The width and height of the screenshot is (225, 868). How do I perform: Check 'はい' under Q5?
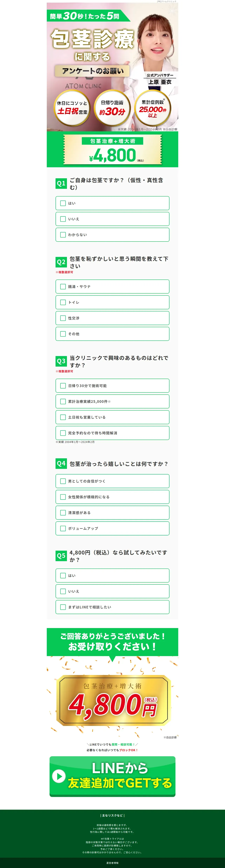63,576
